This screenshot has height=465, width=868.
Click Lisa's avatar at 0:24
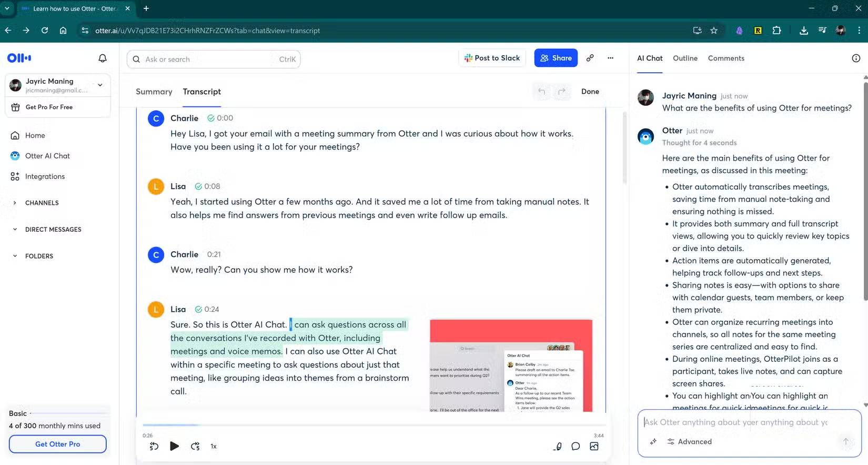[156, 309]
